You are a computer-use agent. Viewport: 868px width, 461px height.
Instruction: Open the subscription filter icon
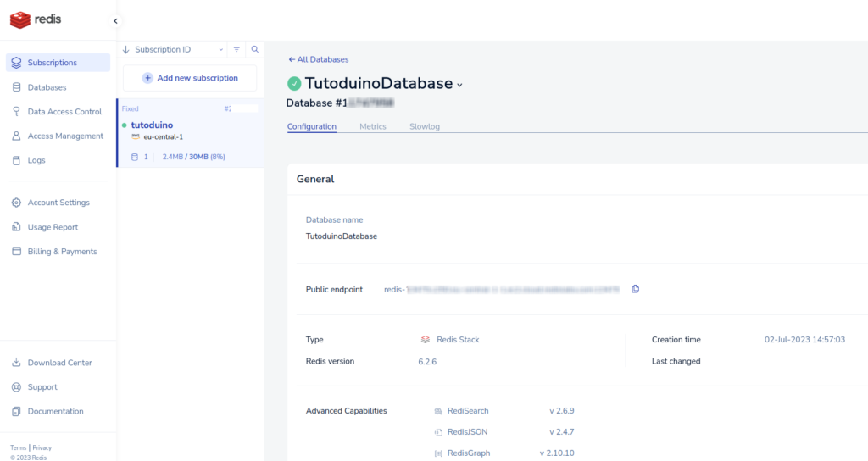(236, 49)
